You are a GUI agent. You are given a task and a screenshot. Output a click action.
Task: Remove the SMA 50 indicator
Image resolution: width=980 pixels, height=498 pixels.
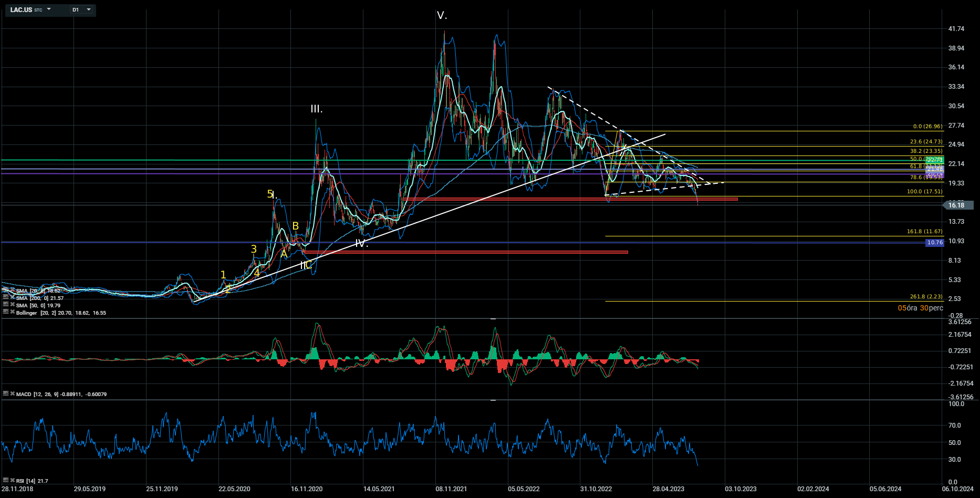(12, 305)
